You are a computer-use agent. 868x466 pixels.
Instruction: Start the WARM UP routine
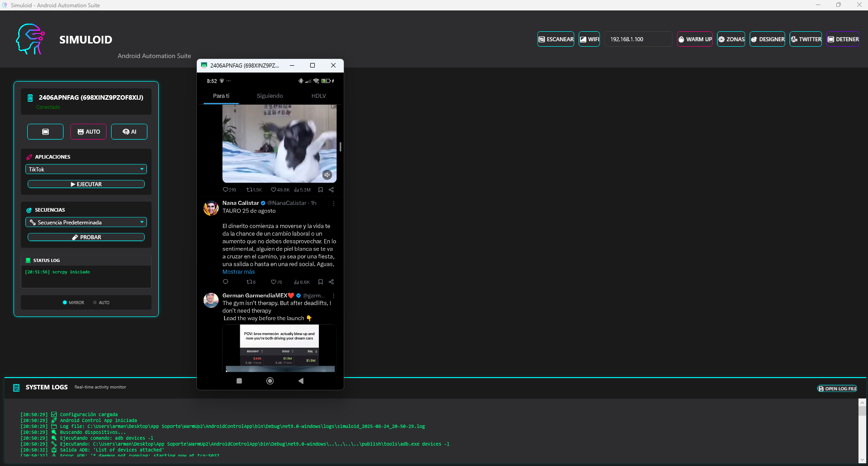click(x=694, y=39)
